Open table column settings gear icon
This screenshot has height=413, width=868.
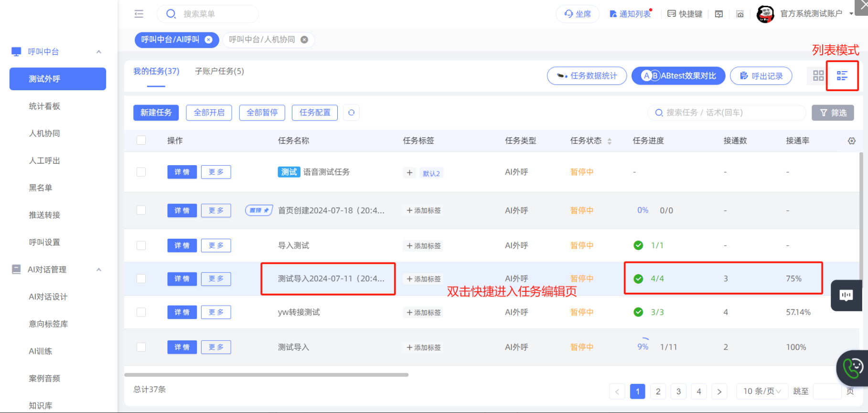click(x=851, y=141)
